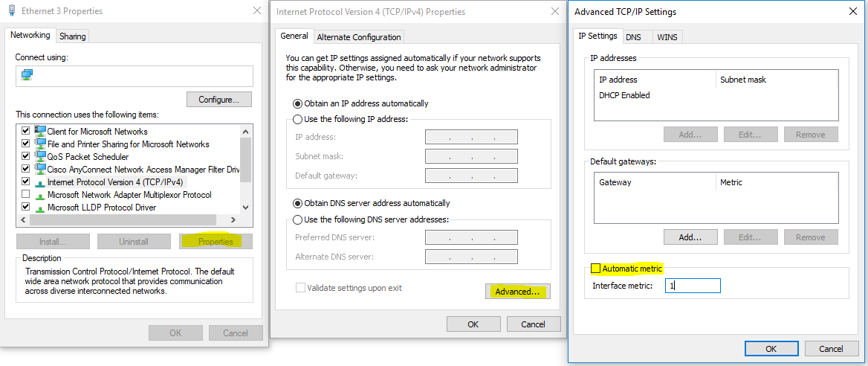868x366 pixels.
Task: Click the network adapter icon under Connect using
Action: [x=27, y=75]
